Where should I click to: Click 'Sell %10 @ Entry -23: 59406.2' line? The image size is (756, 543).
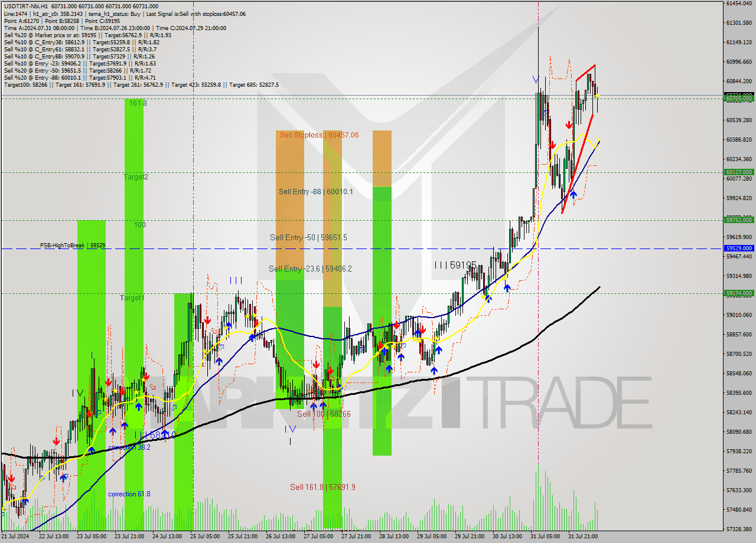point(80,63)
